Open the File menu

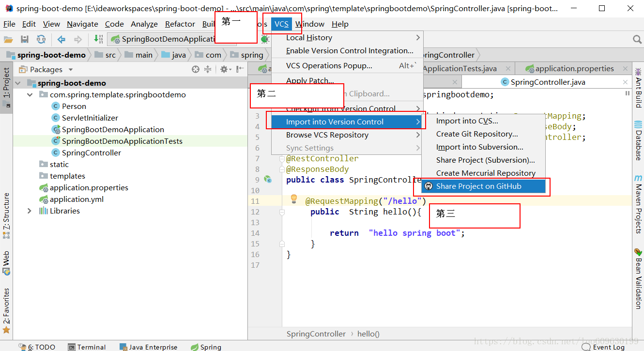click(x=9, y=24)
